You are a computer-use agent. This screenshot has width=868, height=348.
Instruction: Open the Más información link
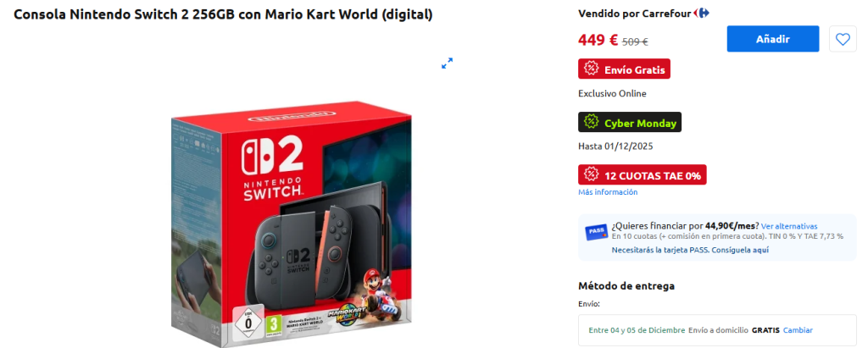click(x=608, y=192)
